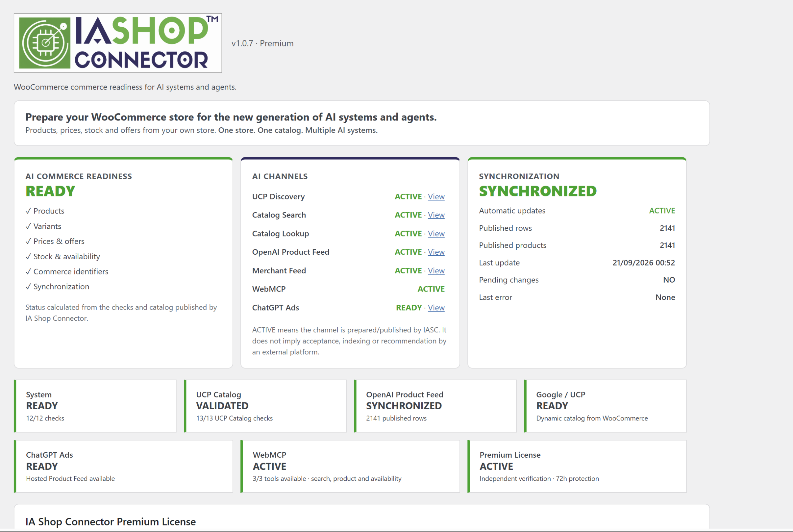Click the Google / UCP READY card
The image size is (793, 532).
pos(605,406)
